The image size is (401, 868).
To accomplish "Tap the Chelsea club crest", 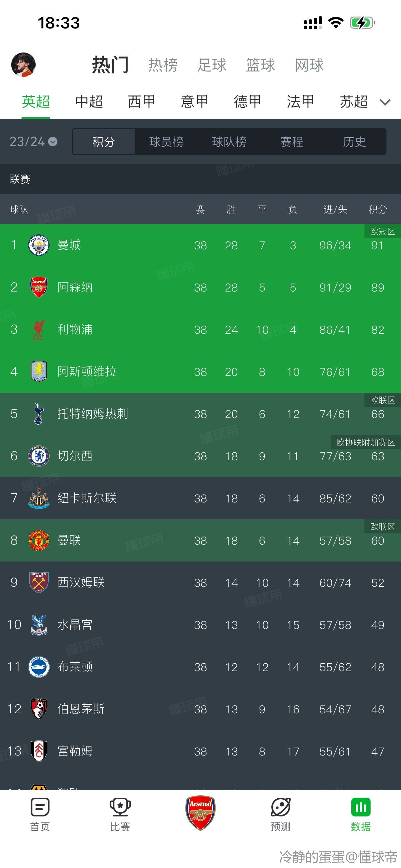I will click(39, 456).
